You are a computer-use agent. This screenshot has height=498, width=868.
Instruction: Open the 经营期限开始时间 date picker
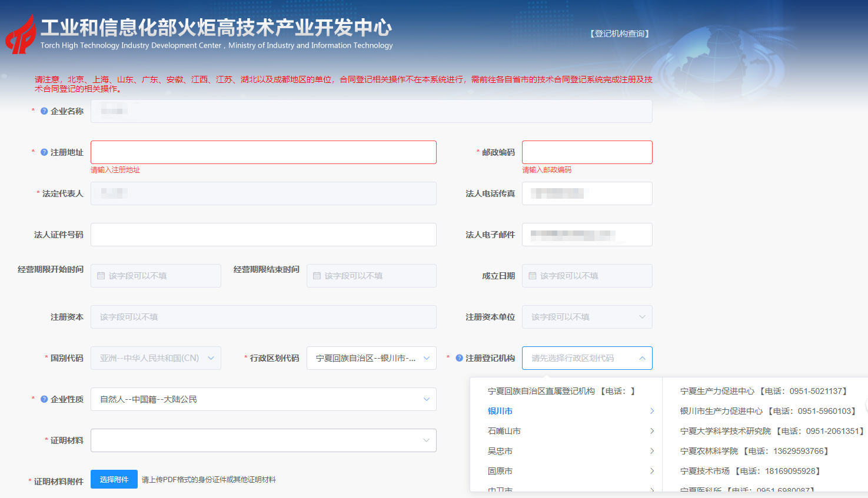(156, 276)
